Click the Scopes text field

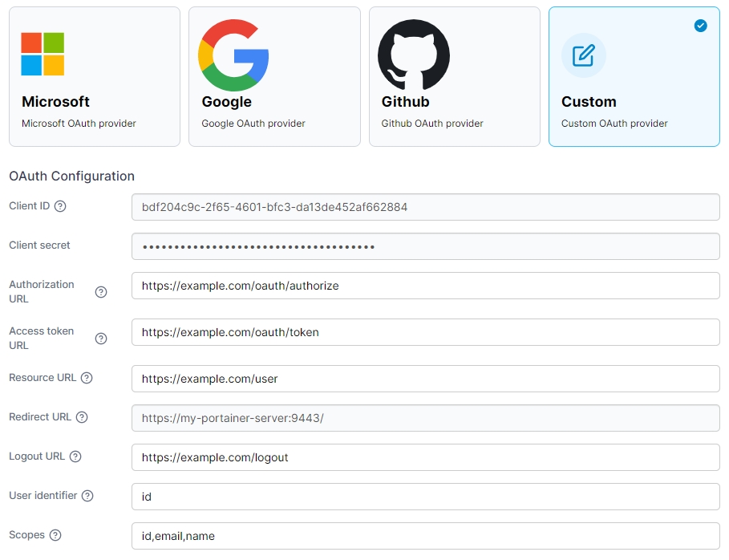[425, 536]
